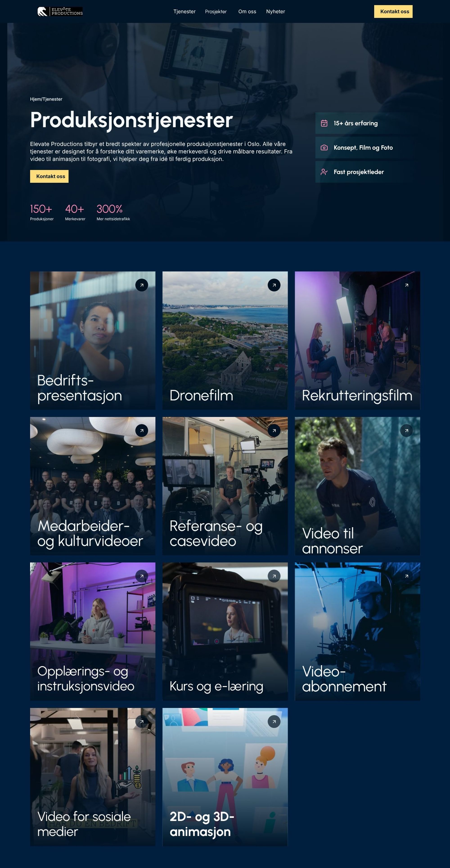Click the 150+ Produksjoner statistic
This screenshot has height=868, width=450.
click(x=42, y=212)
